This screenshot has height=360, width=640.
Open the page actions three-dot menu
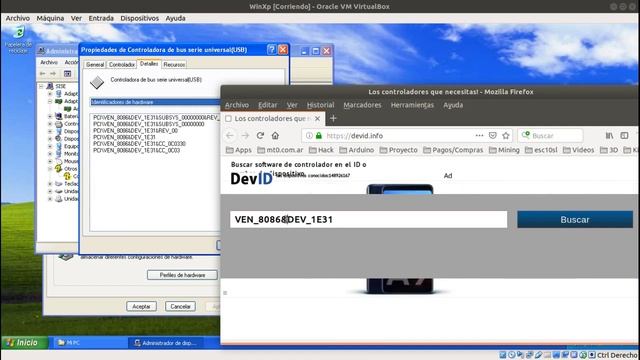point(479,135)
